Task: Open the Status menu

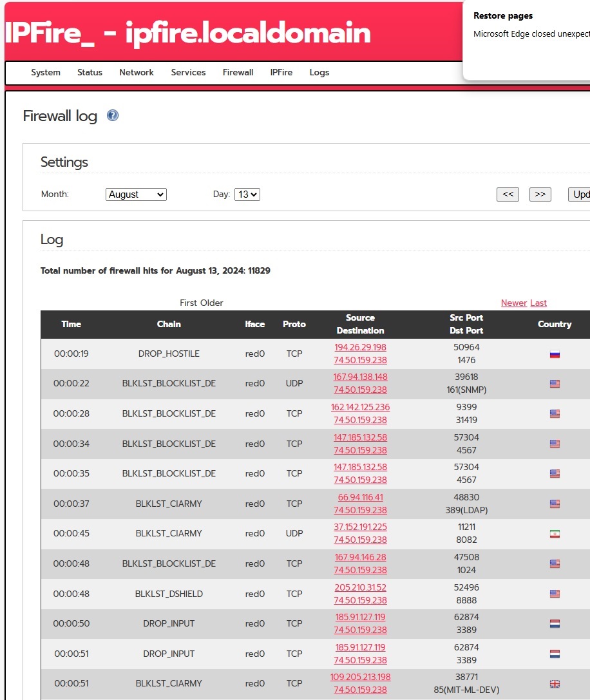Action: (x=90, y=72)
